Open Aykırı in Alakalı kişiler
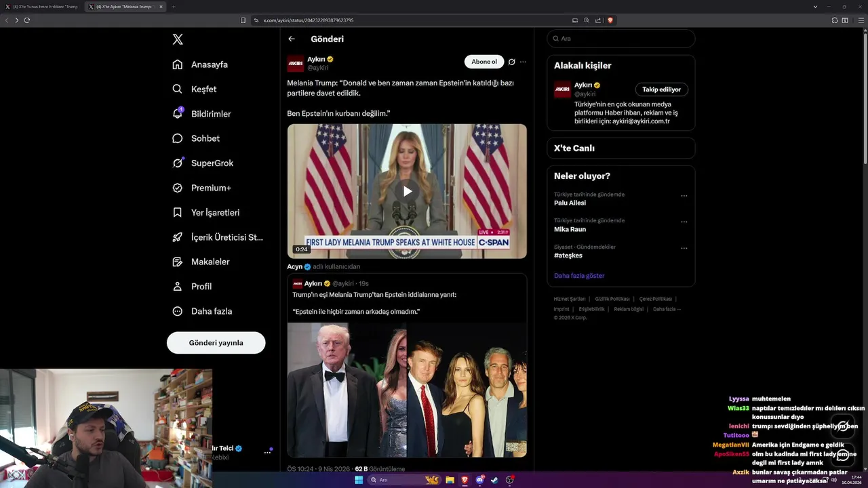The height and width of the screenshot is (488, 868). 583,85
